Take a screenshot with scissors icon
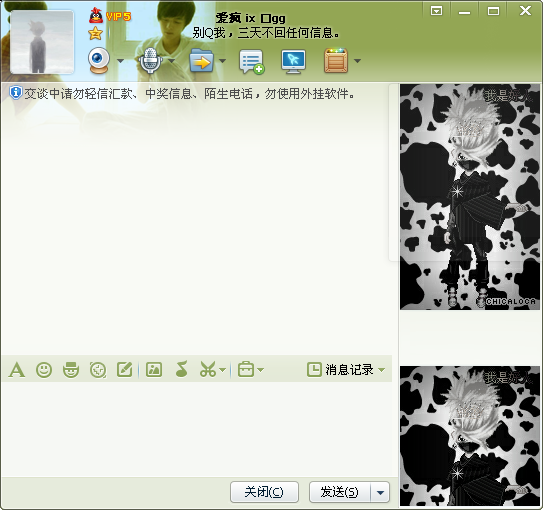Viewport: 543px width, 510px height. 208,369
